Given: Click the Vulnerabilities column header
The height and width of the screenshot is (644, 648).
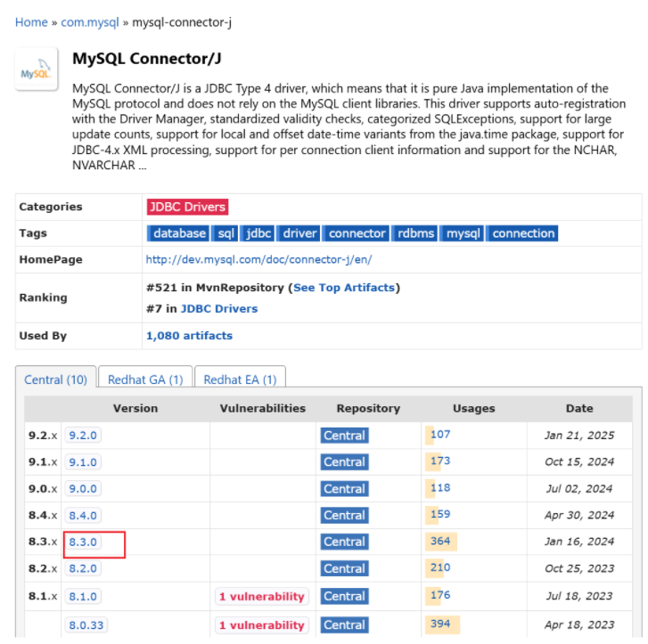Looking at the screenshot, I should [262, 408].
